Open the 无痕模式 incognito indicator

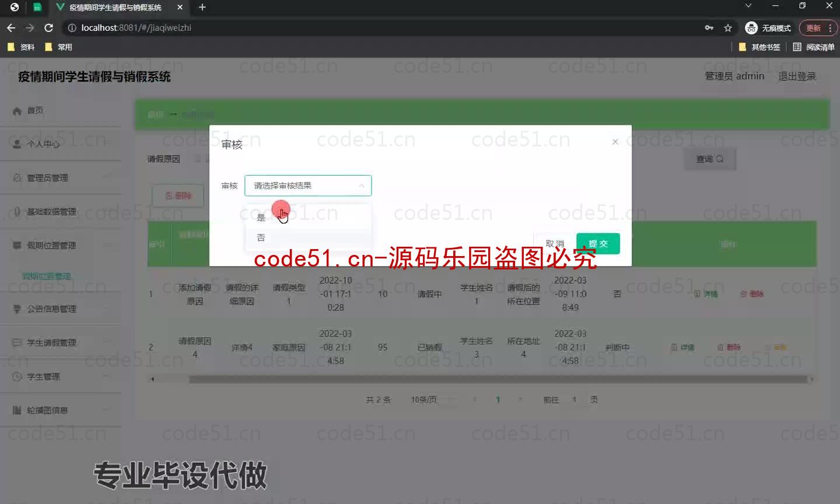point(768,27)
